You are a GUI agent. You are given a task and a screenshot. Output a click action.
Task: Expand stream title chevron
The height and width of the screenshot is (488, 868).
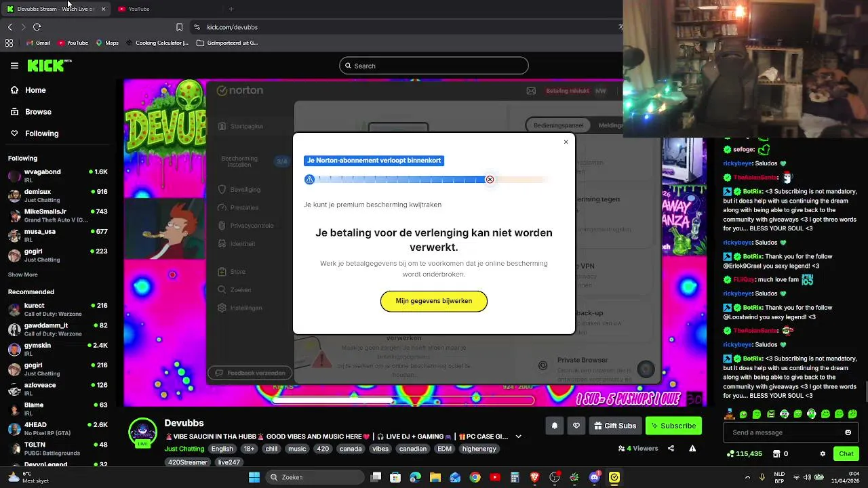tap(519, 436)
